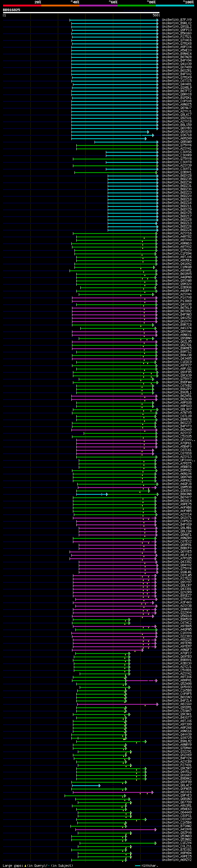Select the UniRef100_Q3B9V1 label
The image size is (197, 868).
pyautogui.click(x=177, y=172)
